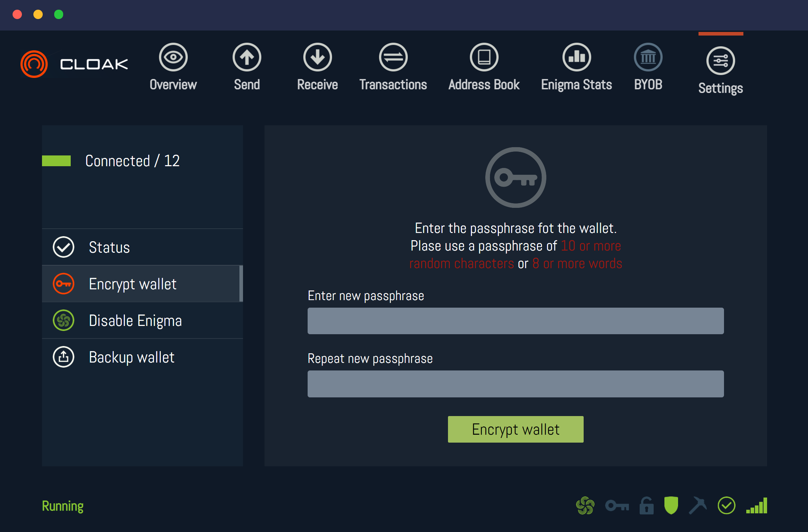808x532 pixels.
Task: Switch to the Transactions tab label
Action: (x=393, y=85)
